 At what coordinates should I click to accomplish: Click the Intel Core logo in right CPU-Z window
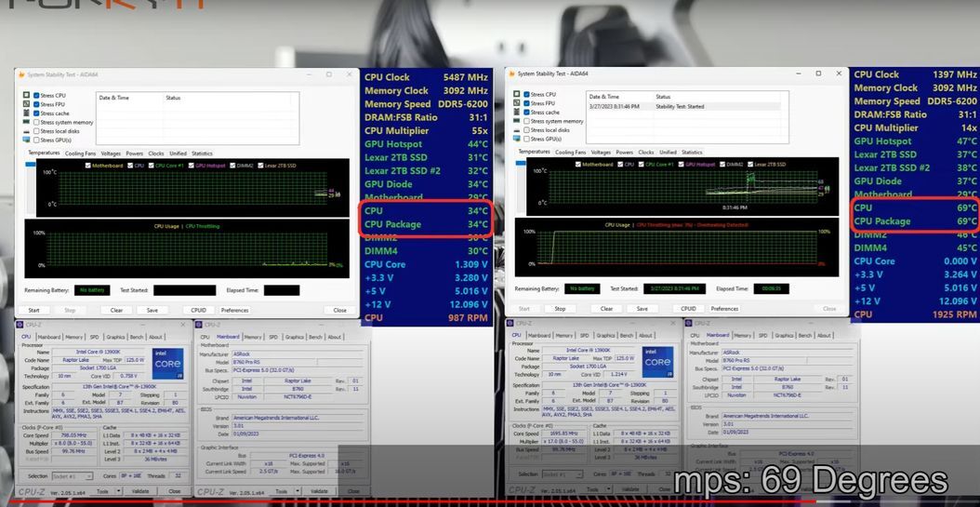[659, 362]
